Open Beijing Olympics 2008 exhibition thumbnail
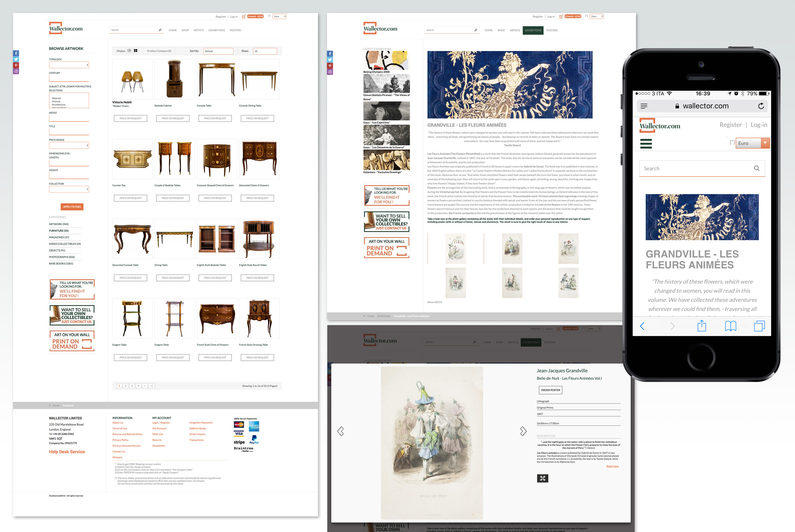This screenshot has width=795, height=532. (386, 60)
